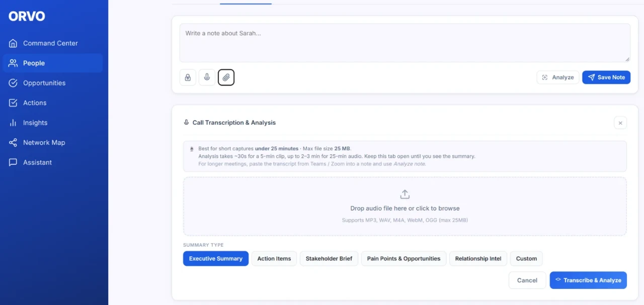Select Executive Summary type
644x305 pixels.
click(x=215, y=259)
